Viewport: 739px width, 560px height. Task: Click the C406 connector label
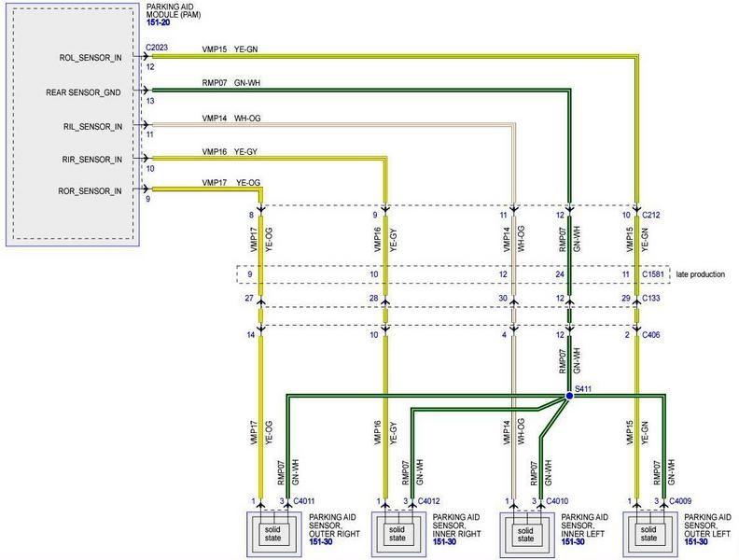651,335
